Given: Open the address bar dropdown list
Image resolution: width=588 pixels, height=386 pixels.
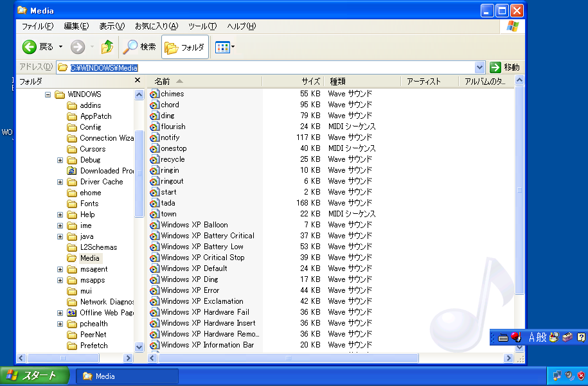Looking at the screenshot, I should pyautogui.click(x=479, y=67).
